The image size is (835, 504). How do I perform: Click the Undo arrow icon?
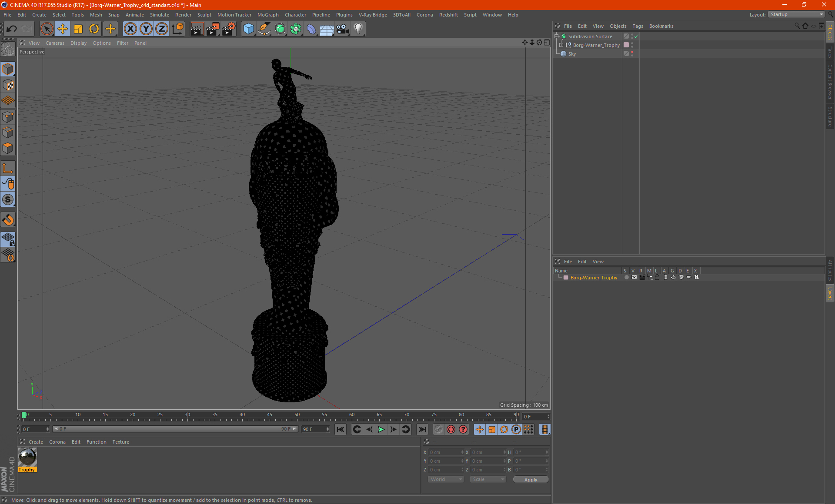(11, 29)
